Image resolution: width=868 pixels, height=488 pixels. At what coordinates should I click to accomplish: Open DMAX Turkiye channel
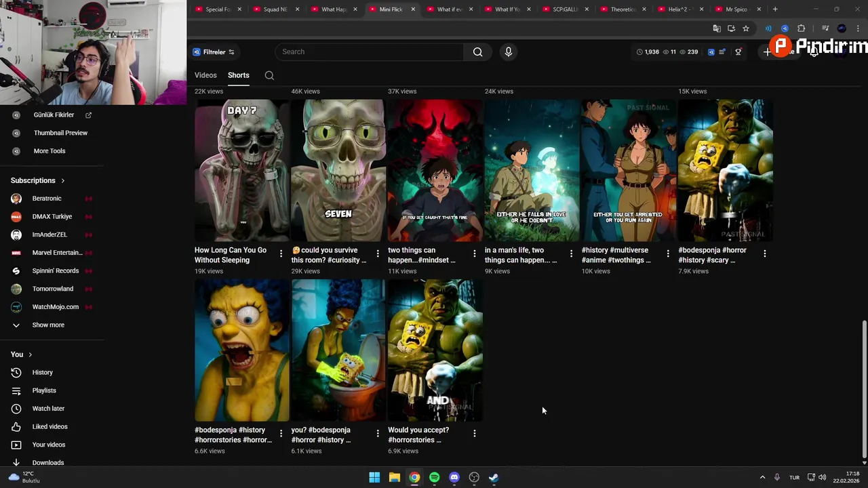pos(52,217)
